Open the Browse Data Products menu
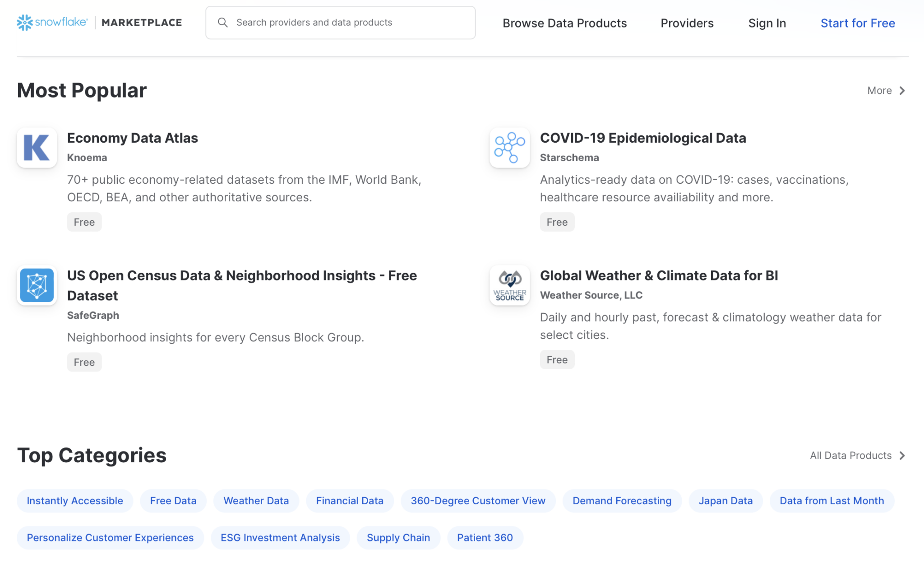This screenshot has height=563, width=924. tap(564, 23)
